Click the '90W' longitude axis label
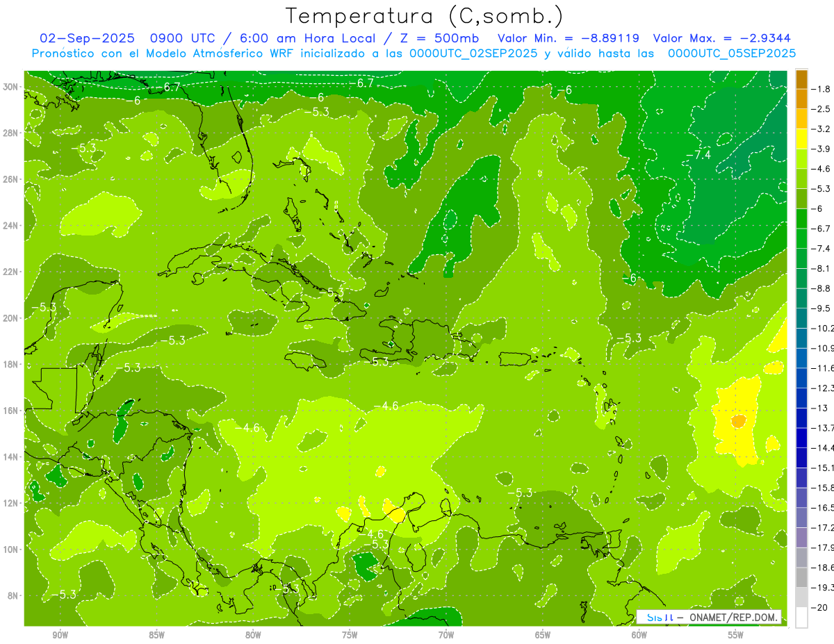 click(x=60, y=636)
